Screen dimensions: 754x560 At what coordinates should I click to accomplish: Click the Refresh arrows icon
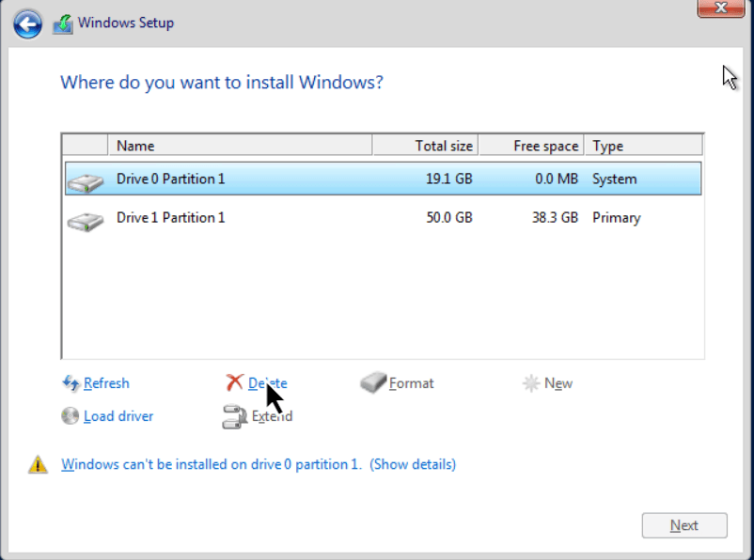71,383
